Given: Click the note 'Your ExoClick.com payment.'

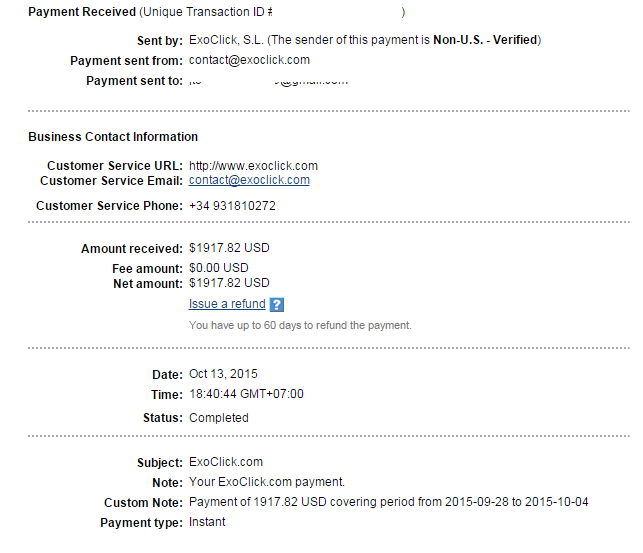Looking at the screenshot, I should click(x=267, y=482).
